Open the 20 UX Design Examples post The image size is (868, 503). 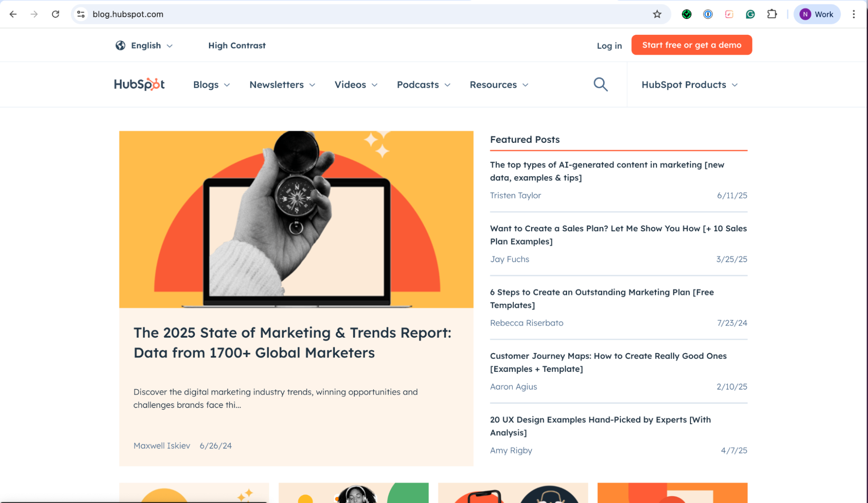[600, 426]
